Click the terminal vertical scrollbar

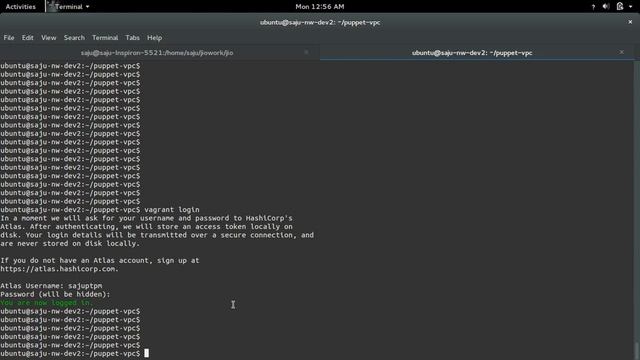637,210
